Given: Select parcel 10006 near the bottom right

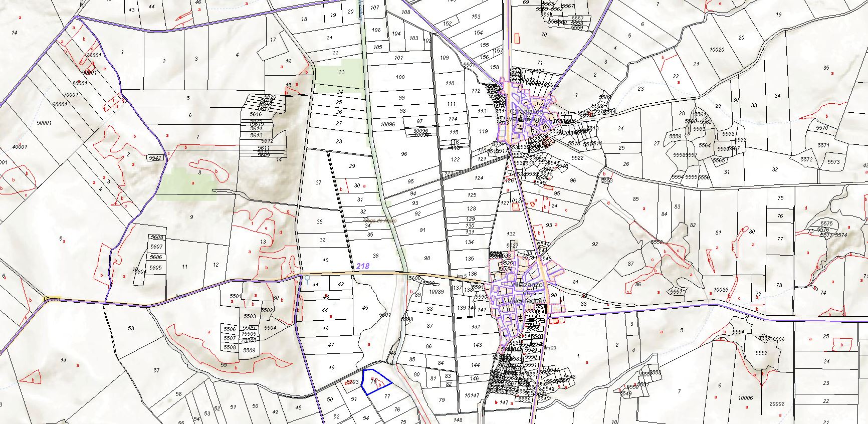Looking at the screenshot, I should point(745,398).
